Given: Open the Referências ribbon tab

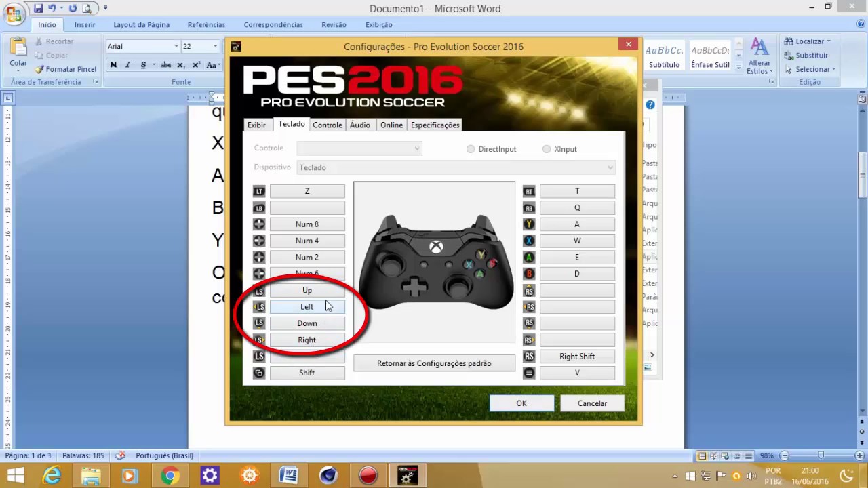Looking at the screenshot, I should (206, 25).
